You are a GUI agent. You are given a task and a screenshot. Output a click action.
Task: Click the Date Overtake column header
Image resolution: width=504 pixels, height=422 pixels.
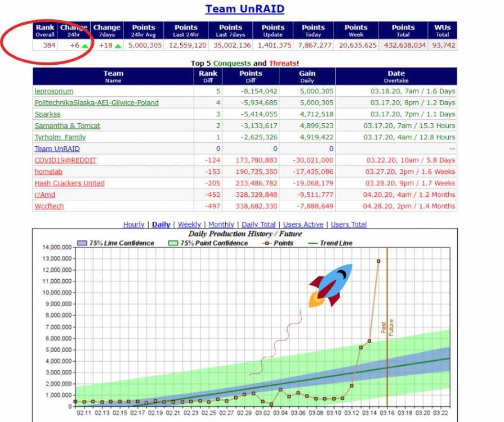(x=396, y=77)
